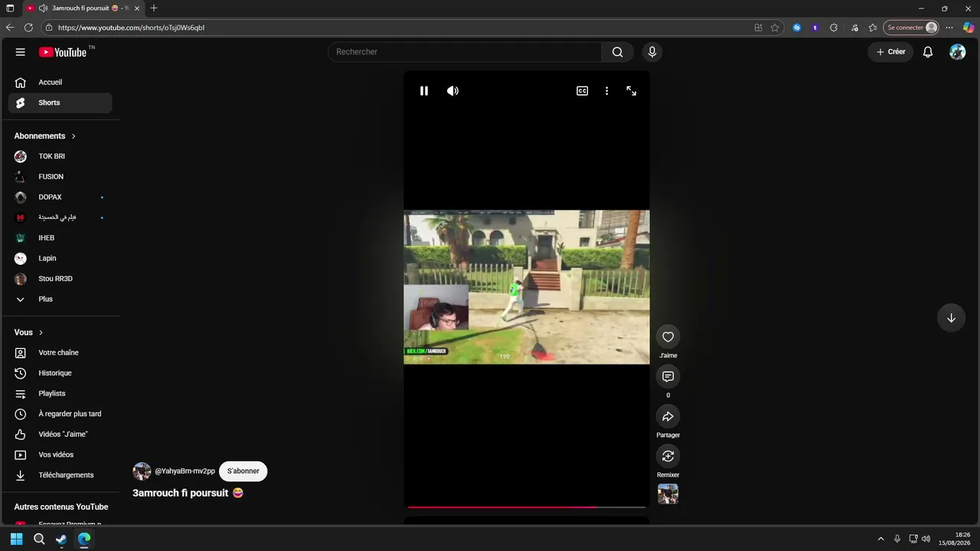The image size is (980, 551).
Task: Open Vos vidéos in the sidebar
Action: 60,455
